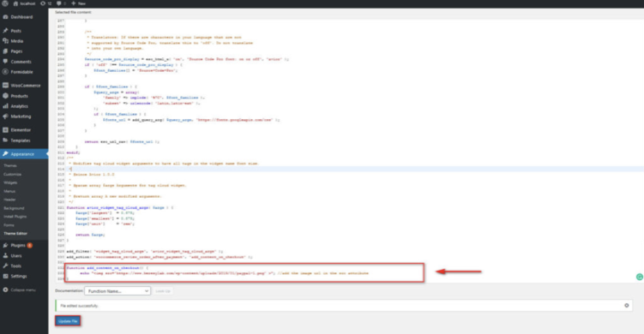The height and width of the screenshot is (334, 644).
Task: Click the Update File button
Action: pos(68,321)
